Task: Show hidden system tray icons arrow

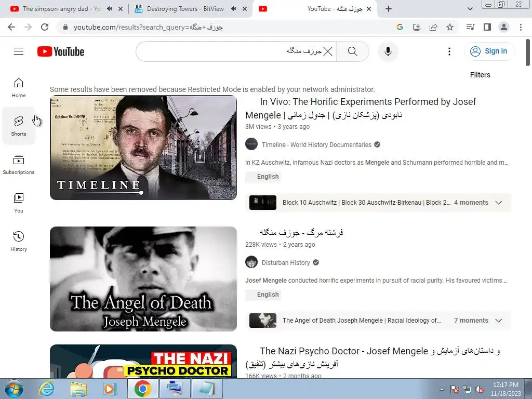Action: click(x=442, y=389)
